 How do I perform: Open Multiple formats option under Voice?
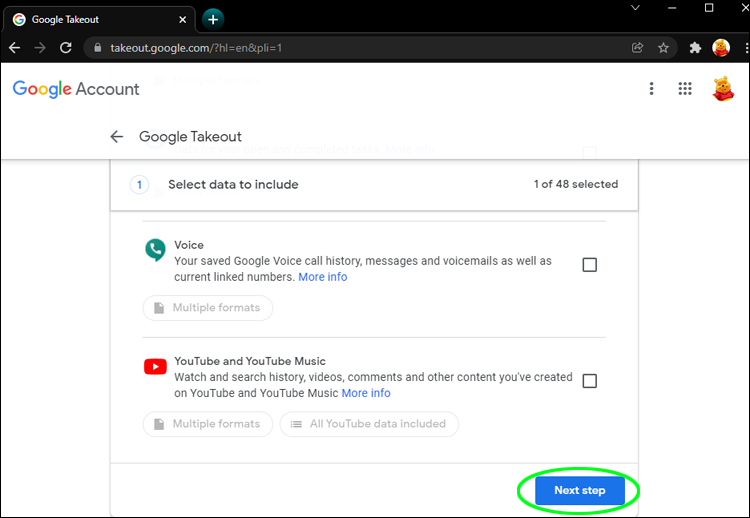click(207, 308)
